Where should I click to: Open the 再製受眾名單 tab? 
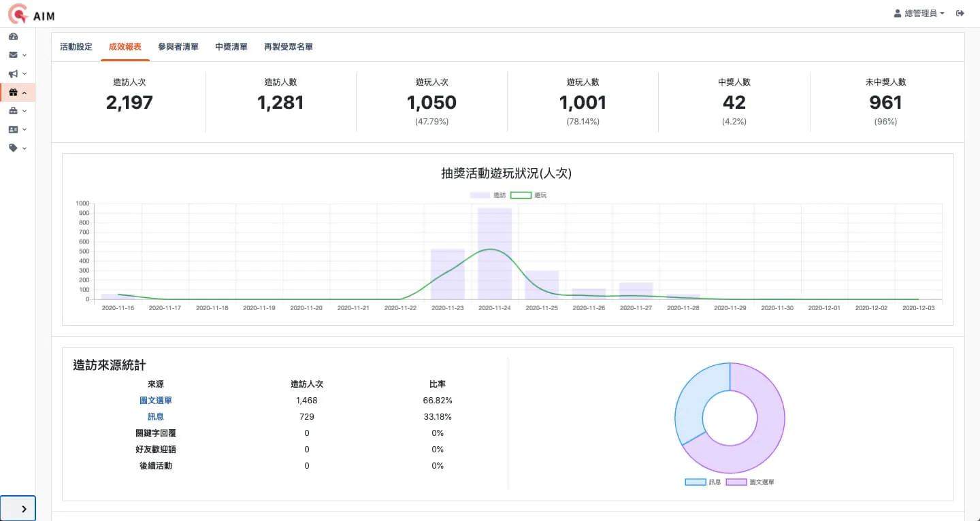pyautogui.click(x=289, y=47)
